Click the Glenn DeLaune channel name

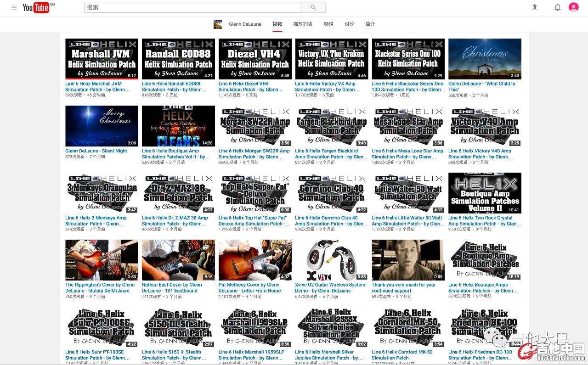(x=245, y=24)
